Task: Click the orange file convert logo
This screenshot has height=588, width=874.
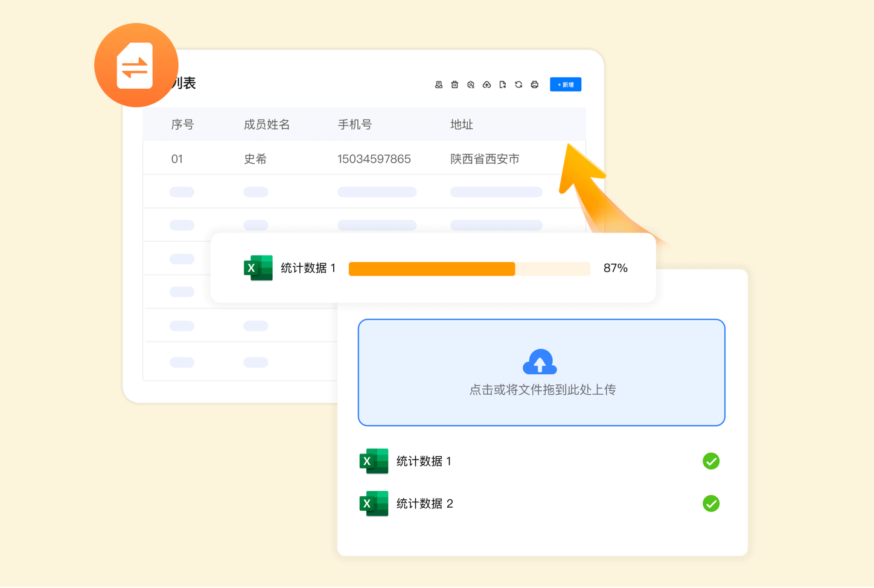Action: [x=136, y=65]
